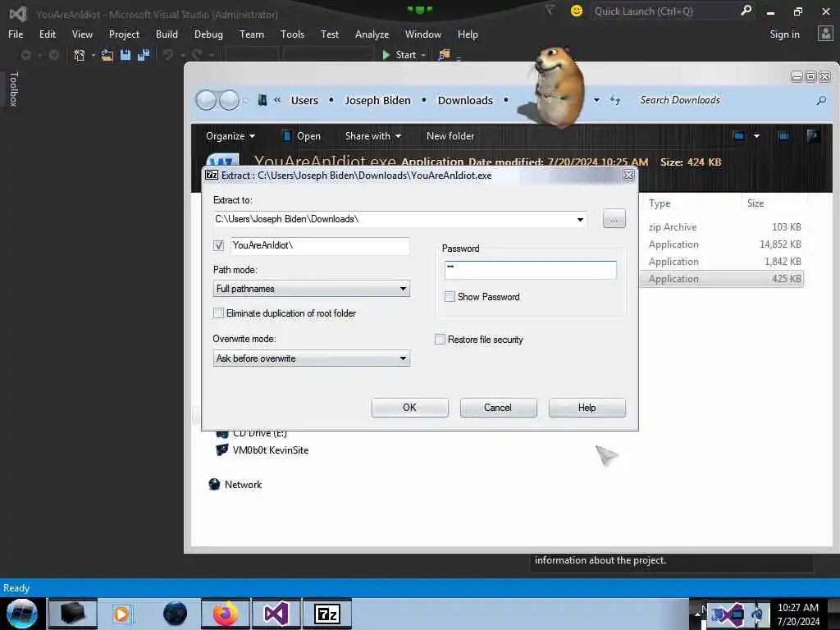This screenshot has width=840, height=630.
Task: Click the change view icon in Explorer toolbar
Action: 739,136
